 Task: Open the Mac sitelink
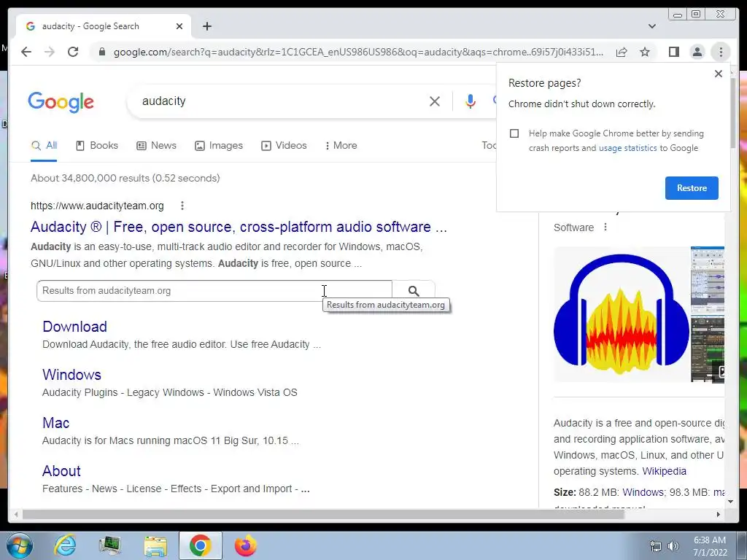55,423
